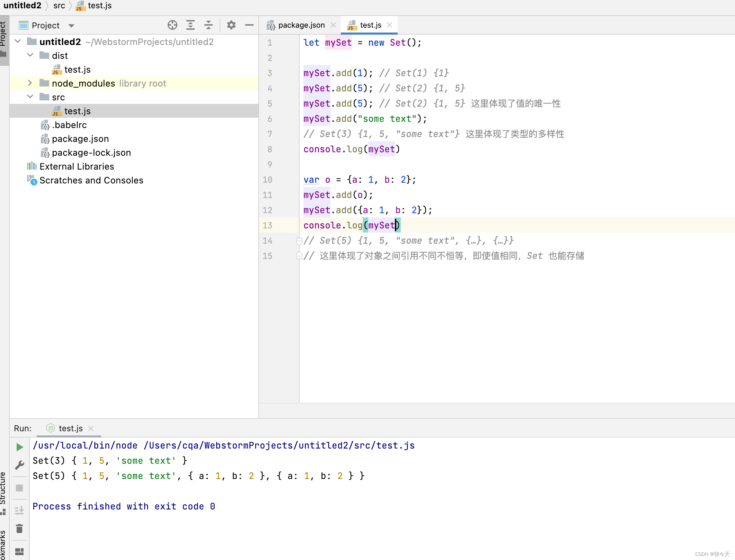Viewport: 735px width, 560px height.
Task: Expand the node_modules folder
Action: tap(30, 83)
